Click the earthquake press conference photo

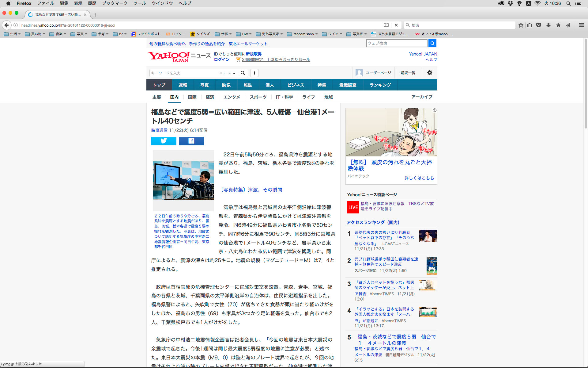click(183, 180)
